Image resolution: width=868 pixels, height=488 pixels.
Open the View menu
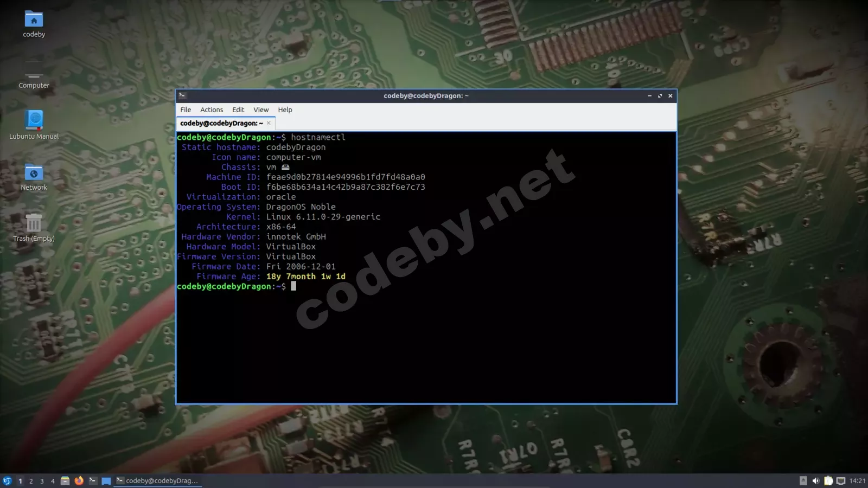point(261,110)
